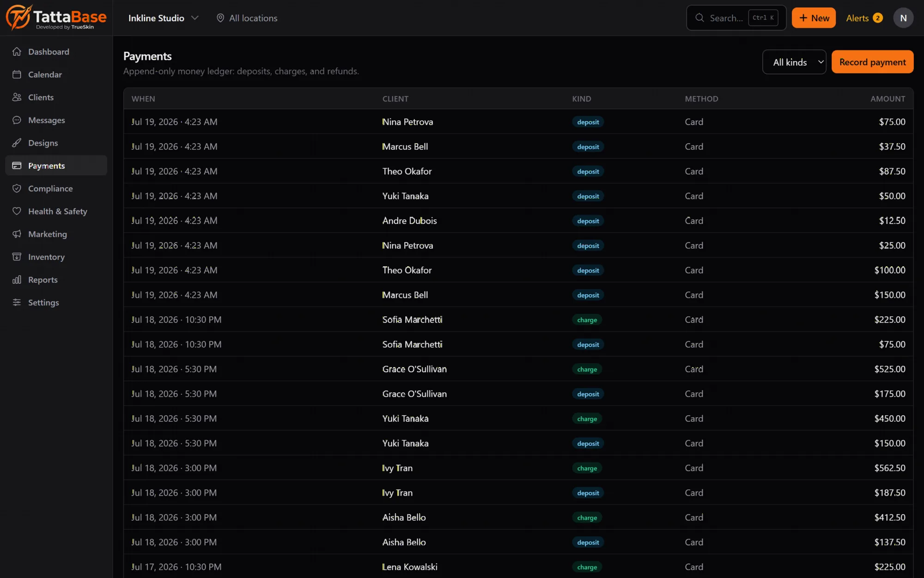The image size is (924, 578).
Task: Go to Dashboard page
Action: 56,52
